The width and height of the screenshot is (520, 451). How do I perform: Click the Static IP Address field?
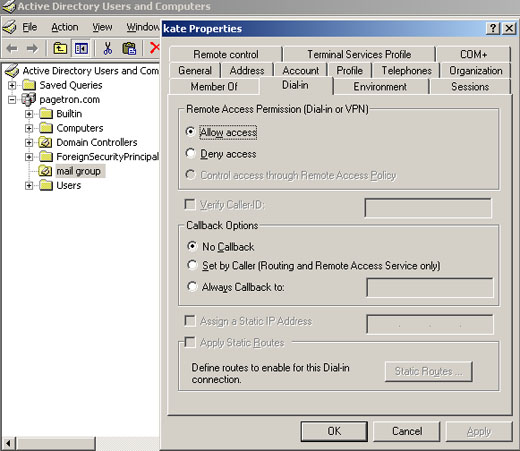[x=430, y=324]
